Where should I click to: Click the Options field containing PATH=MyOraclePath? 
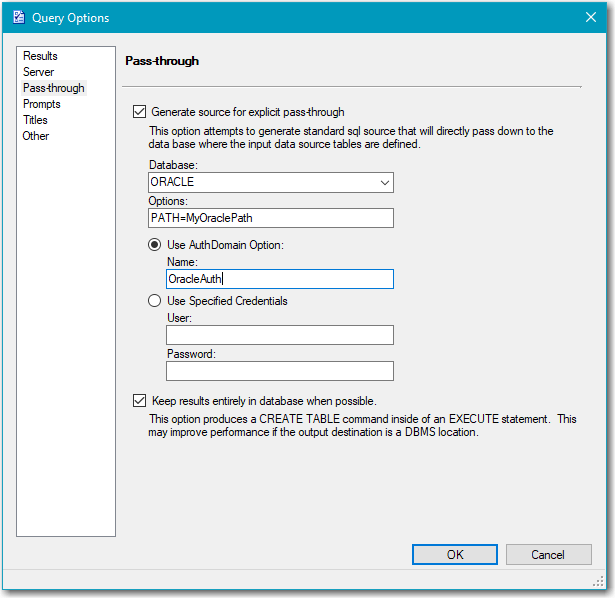click(x=270, y=218)
